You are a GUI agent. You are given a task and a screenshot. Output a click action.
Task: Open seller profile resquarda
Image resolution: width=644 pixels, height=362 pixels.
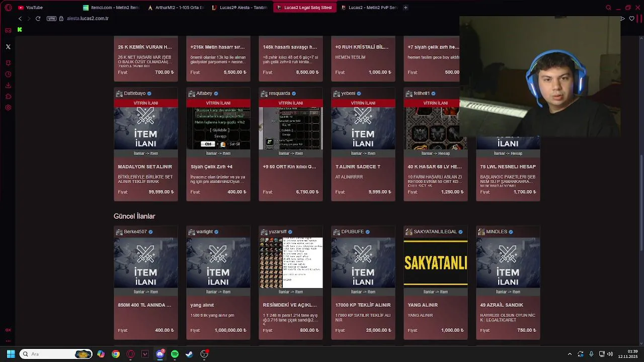[279, 94]
